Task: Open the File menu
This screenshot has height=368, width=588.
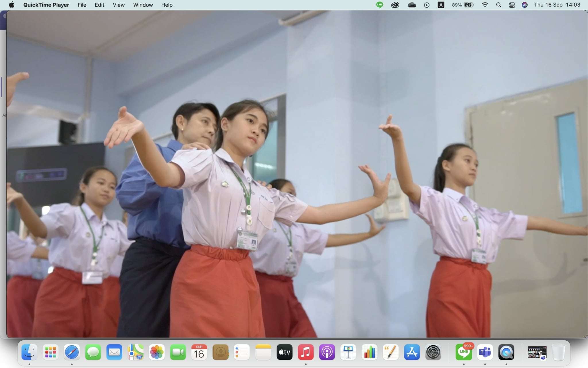Action: pyautogui.click(x=82, y=5)
